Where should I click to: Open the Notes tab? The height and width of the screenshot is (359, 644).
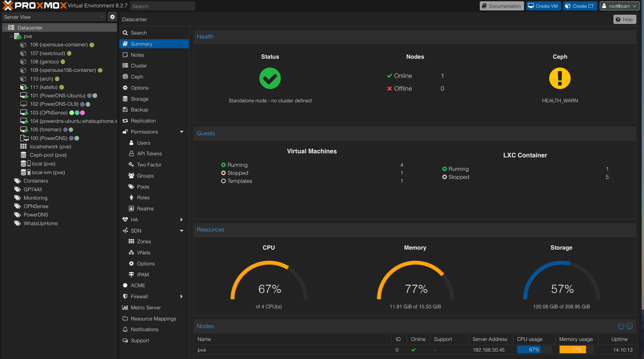click(x=137, y=55)
